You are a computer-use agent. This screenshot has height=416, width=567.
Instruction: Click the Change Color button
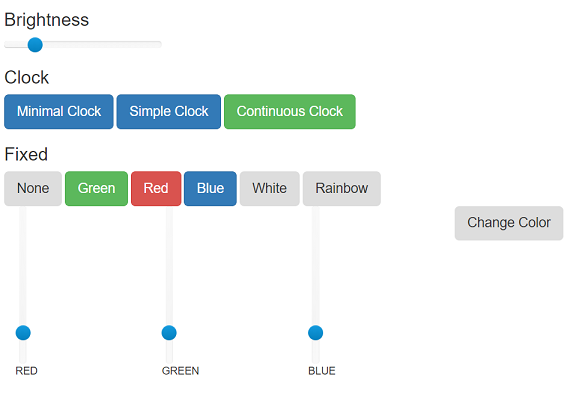point(509,223)
